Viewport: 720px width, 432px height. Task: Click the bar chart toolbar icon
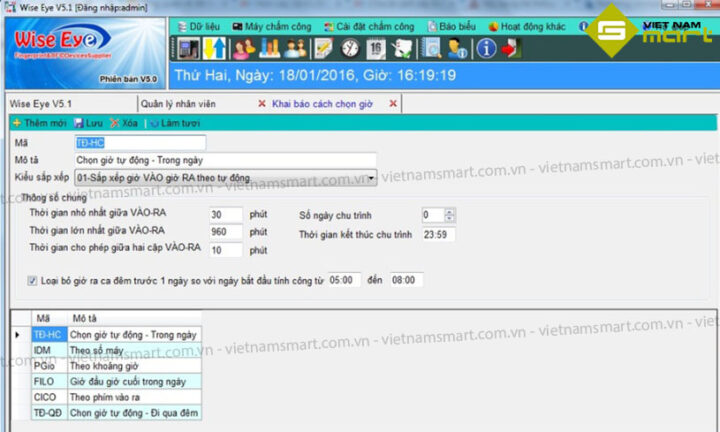tap(270, 48)
